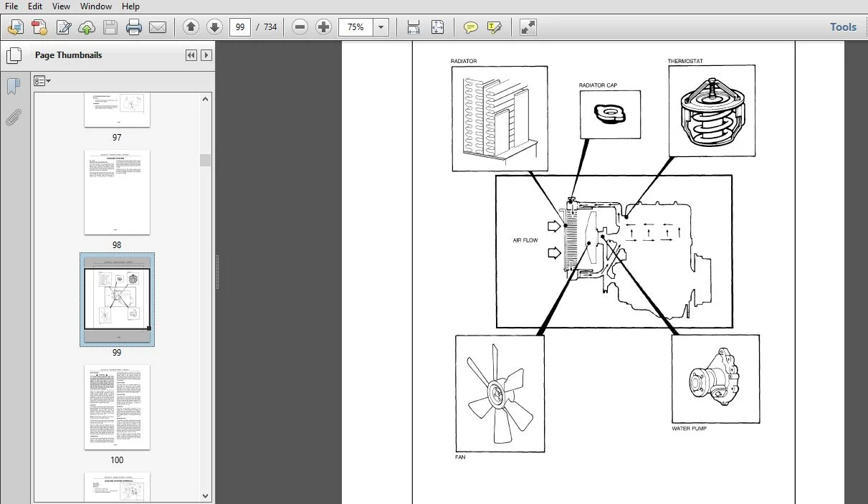Go to previous page with the up arrow
Image resolution: width=868 pixels, height=504 pixels.
pyautogui.click(x=191, y=27)
